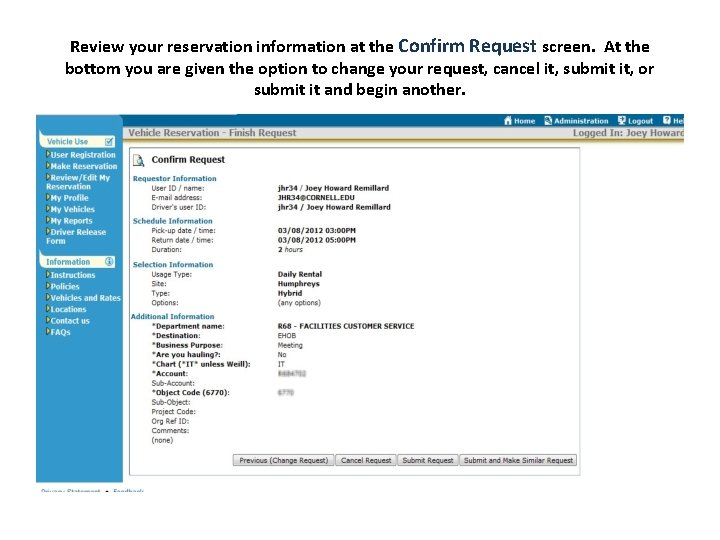720x540 pixels.
Task: Open My Reports in sidebar
Action: (x=71, y=221)
